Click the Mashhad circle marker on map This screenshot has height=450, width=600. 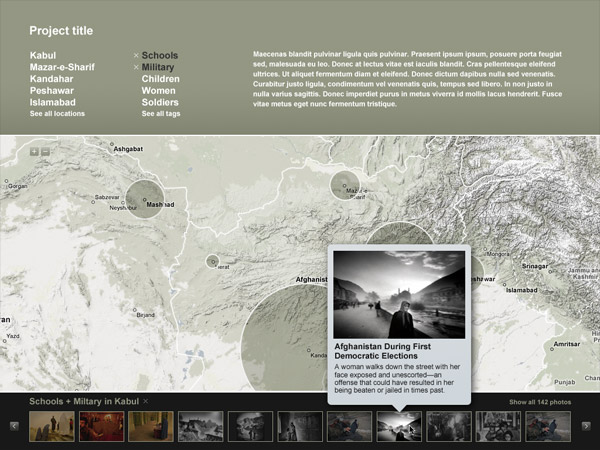tap(150, 198)
